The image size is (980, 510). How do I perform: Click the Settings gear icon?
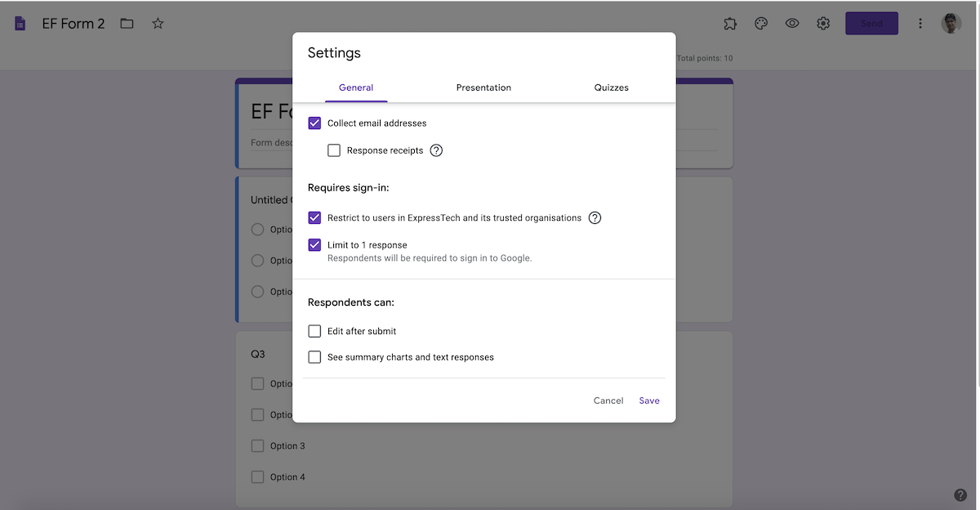click(822, 23)
